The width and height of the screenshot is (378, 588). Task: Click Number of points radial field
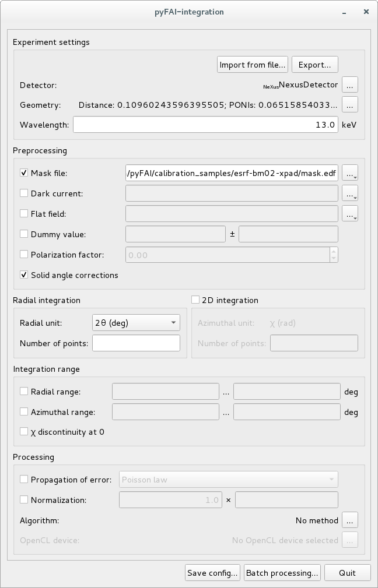tap(136, 343)
